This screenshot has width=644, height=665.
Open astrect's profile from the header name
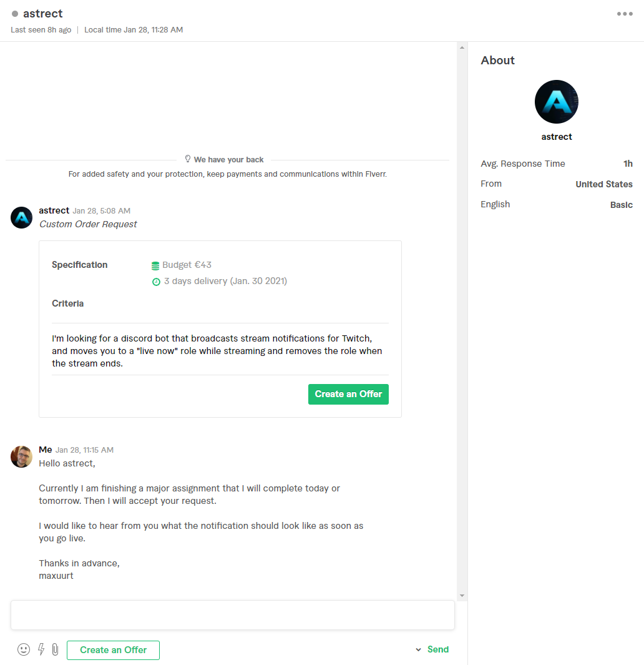(43, 14)
